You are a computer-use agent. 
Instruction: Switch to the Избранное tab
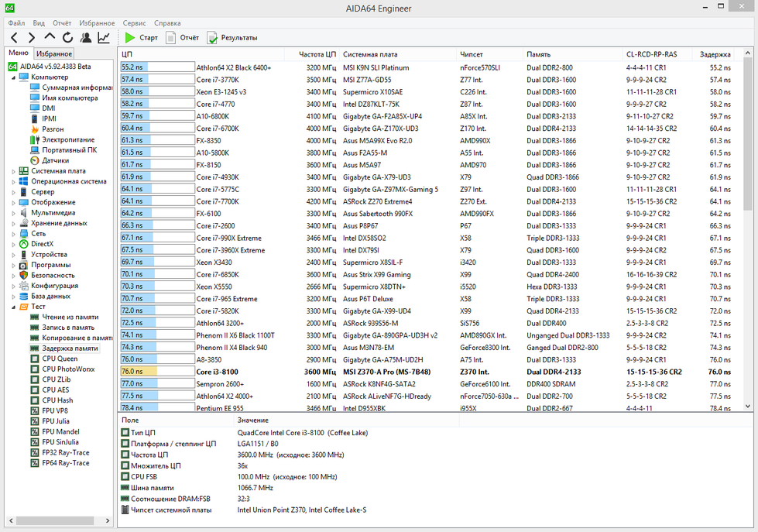(54, 53)
